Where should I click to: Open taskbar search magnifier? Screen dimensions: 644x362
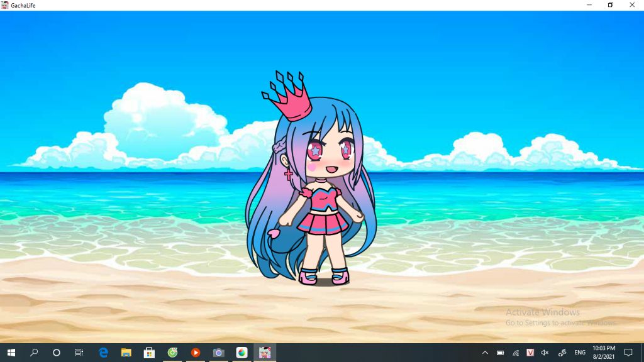click(34, 353)
